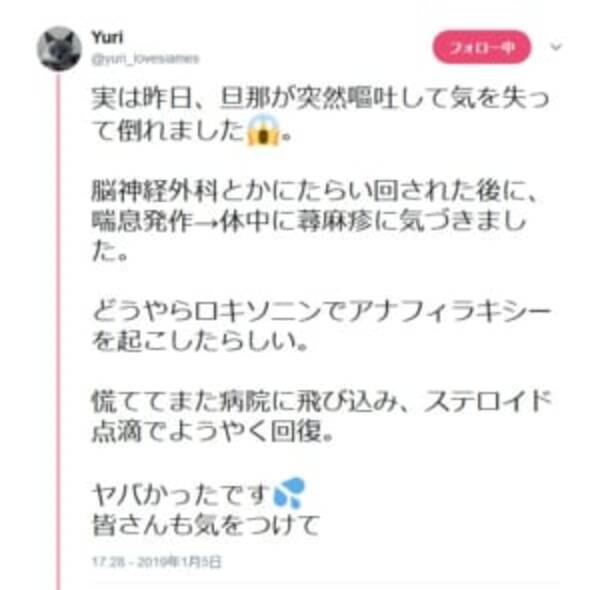Viewport: 600px width, 590px height.
Task: Click the pink vertical thread line
Action: coord(59,331)
